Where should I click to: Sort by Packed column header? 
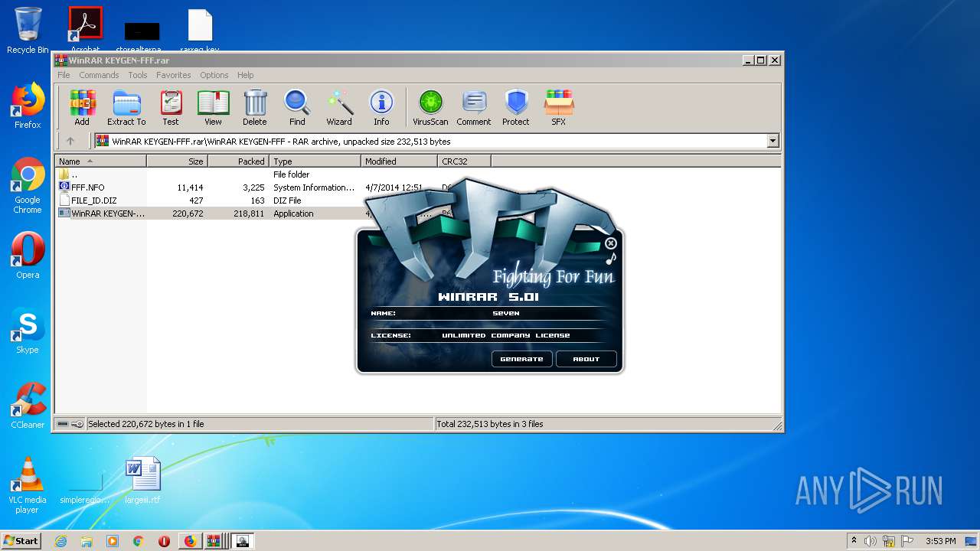pos(238,161)
